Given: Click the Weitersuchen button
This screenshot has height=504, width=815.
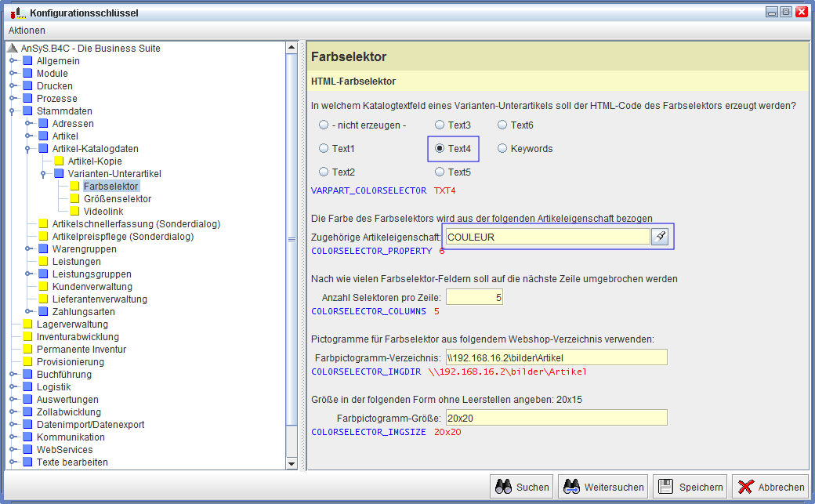Looking at the screenshot, I should coord(603,487).
